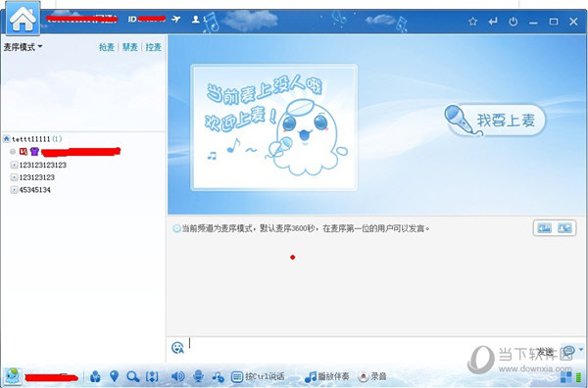Open the app grid icon at bottom right
588x388 pixels.
tap(565, 377)
